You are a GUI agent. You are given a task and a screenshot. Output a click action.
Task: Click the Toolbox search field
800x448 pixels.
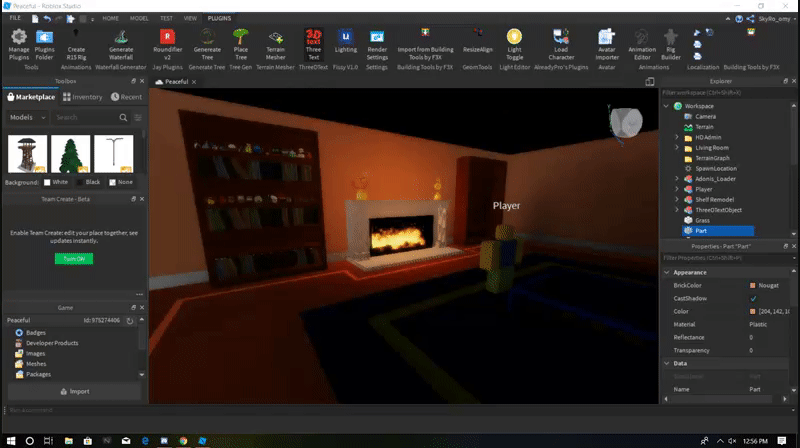click(85, 117)
